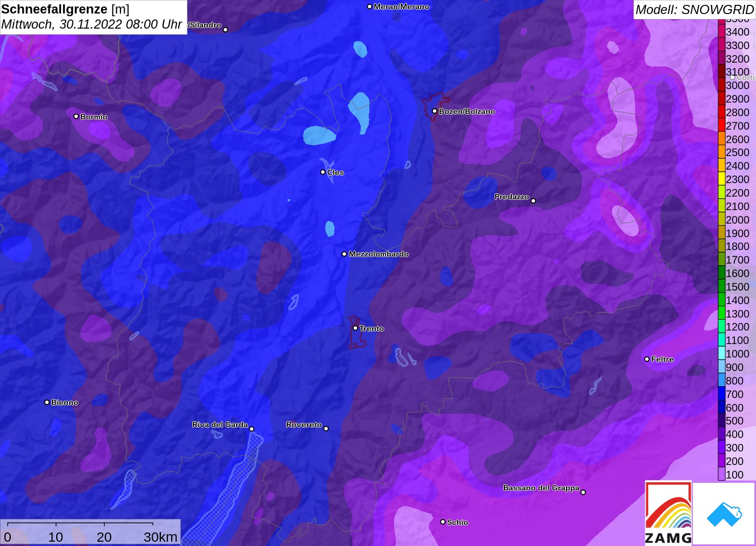Click the Schio city marker dot
756x546 pixels.
pos(443,522)
